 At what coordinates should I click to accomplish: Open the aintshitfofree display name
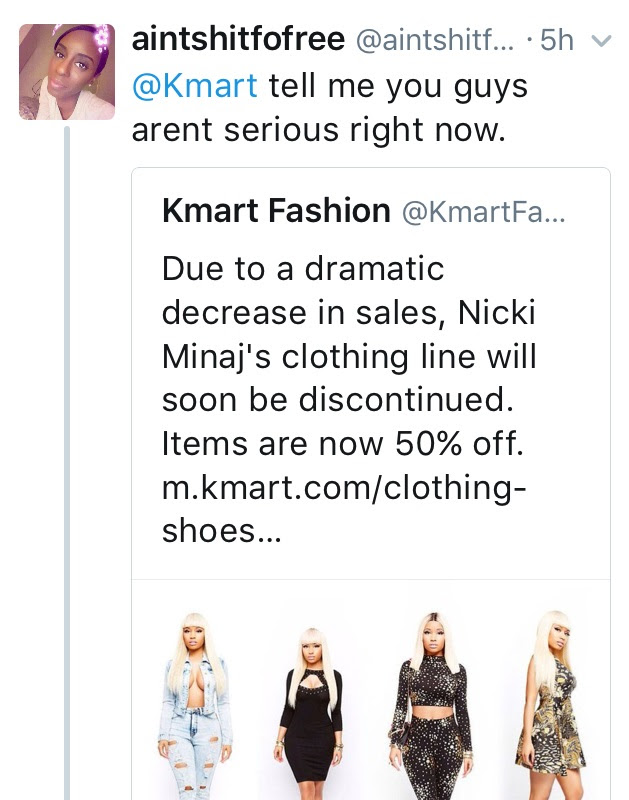tap(237, 40)
